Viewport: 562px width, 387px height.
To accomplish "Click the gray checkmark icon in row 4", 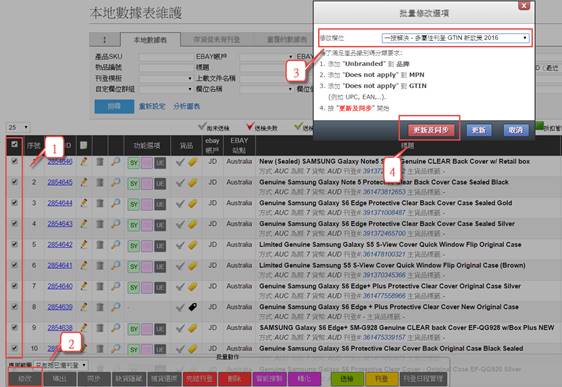I will point(180,224).
